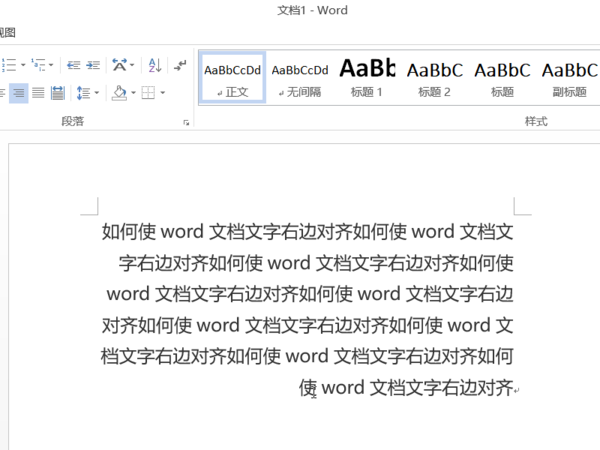
Task: Click the borders grid icon
Action: (148, 93)
